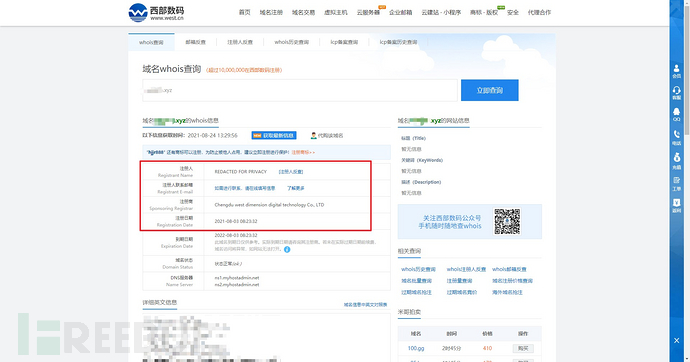Image resolution: width=690 pixels, height=362 pixels.
Task: Switch to the 注册人反查 tab
Action: tap(240, 42)
